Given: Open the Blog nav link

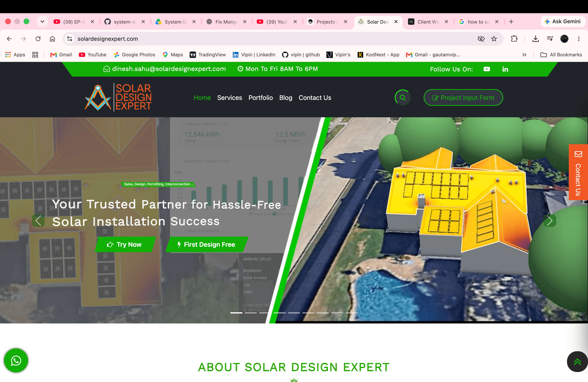Looking at the screenshot, I should 286,98.
